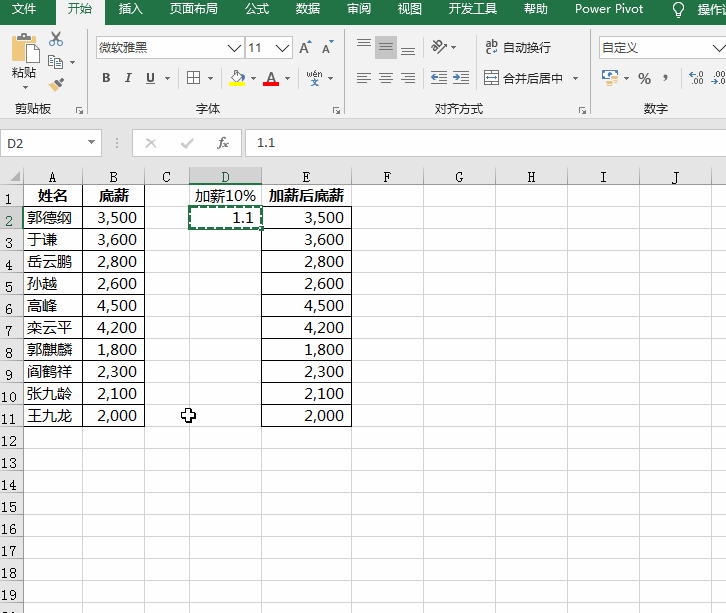Select cell B11 with 2,000

tap(113, 416)
